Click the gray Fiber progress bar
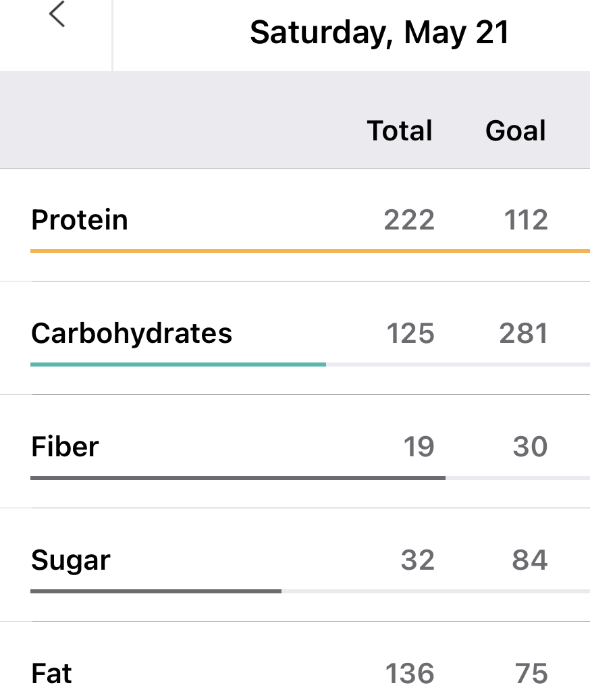 tap(238, 478)
